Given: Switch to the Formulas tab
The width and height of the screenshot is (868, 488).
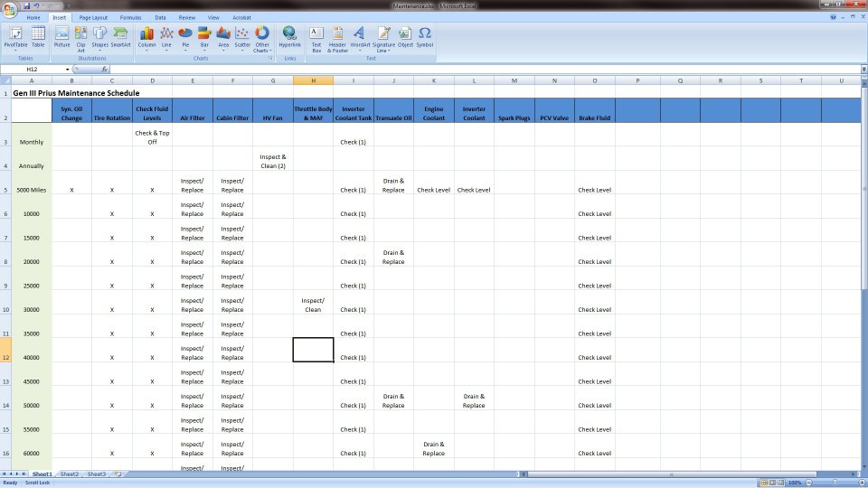Looking at the screenshot, I should coord(130,18).
